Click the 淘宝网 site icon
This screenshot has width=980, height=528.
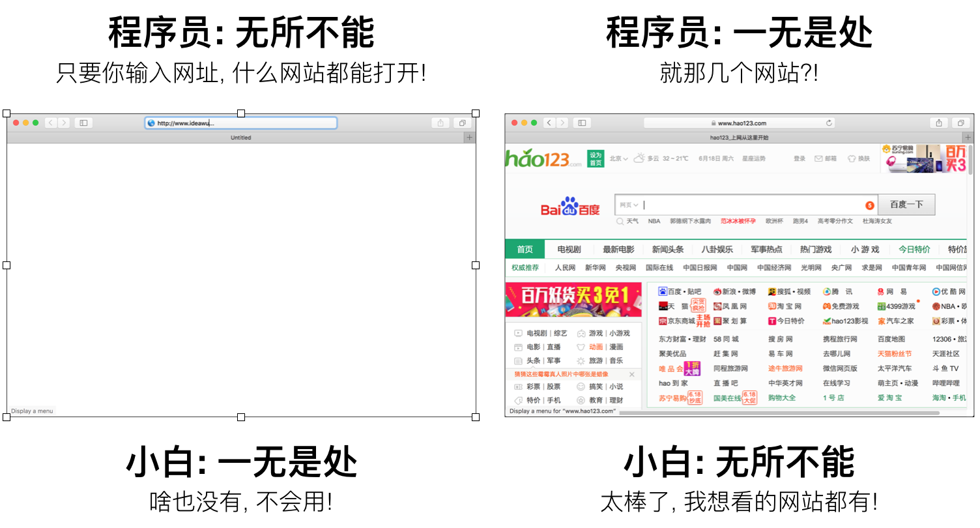[772, 306]
